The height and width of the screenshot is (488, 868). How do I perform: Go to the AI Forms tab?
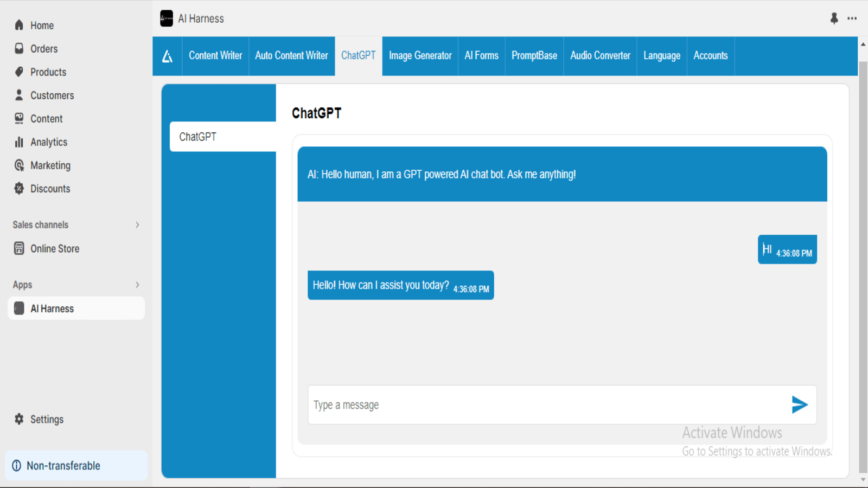tap(481, 56)
